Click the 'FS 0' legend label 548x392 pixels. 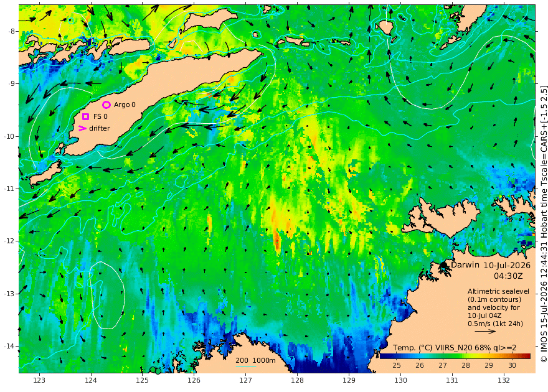(x=100, y=116)
